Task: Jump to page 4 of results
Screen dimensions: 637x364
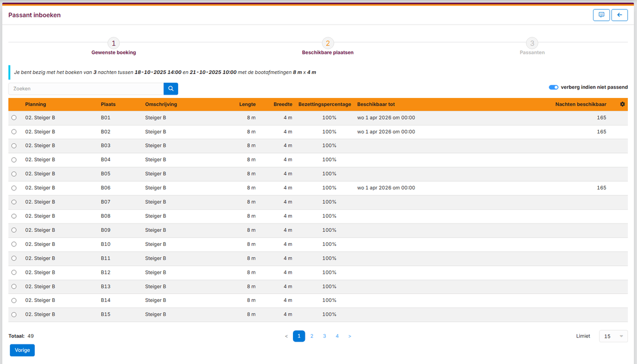Action: 337,336
